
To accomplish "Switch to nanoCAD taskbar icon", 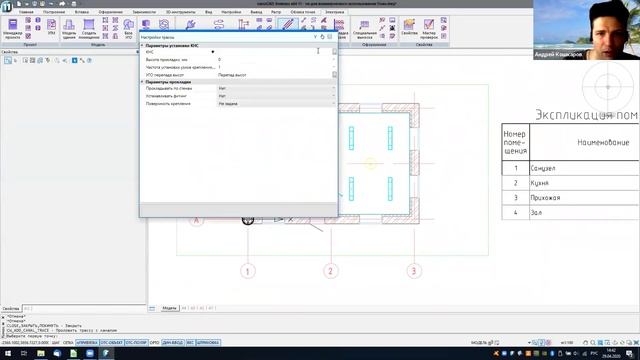I will pyautogui.click(x=106, y=353).
